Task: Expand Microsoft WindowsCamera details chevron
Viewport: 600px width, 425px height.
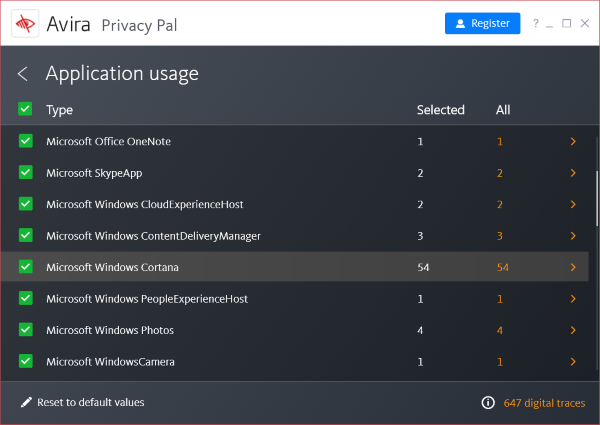Action: (573, 361)
